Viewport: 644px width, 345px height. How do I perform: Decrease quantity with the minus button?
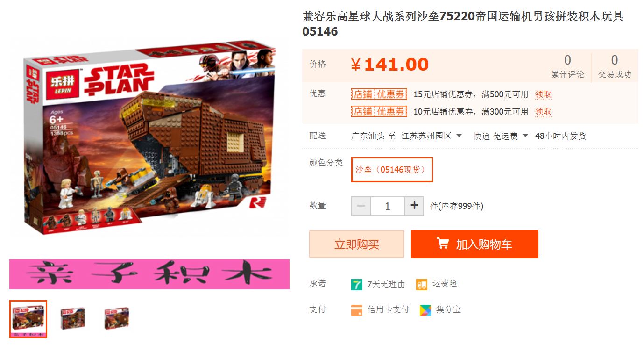[x=361, y=206]
